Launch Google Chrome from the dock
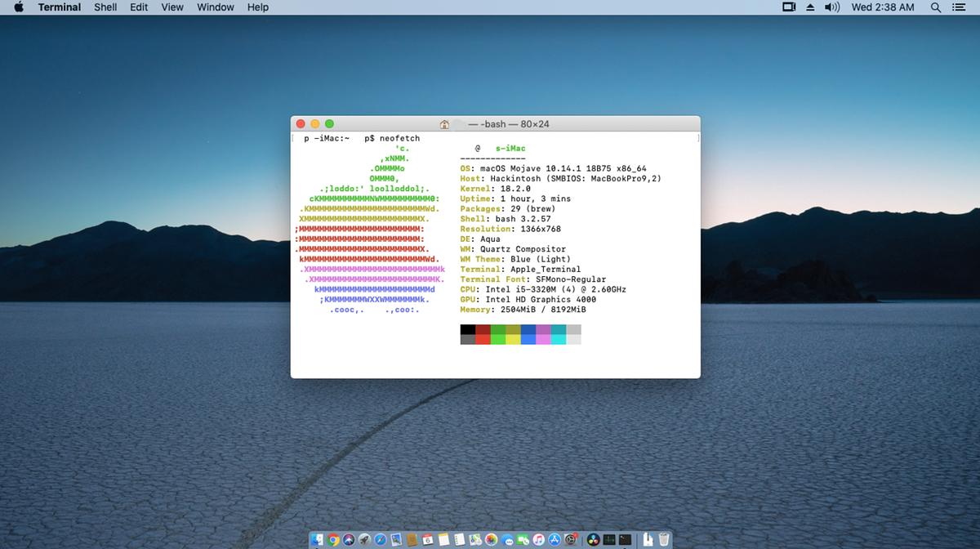Viewport: 980px width, 549px height. pyautogui.click(x=333, y=539)
